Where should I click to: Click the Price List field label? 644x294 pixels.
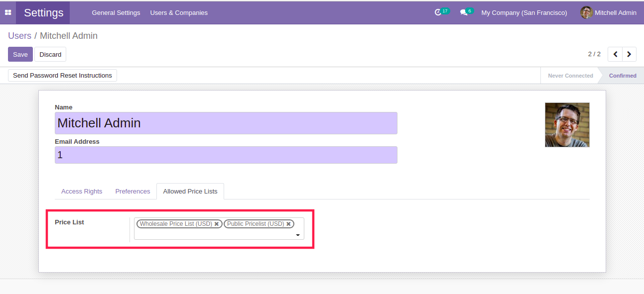69,222
